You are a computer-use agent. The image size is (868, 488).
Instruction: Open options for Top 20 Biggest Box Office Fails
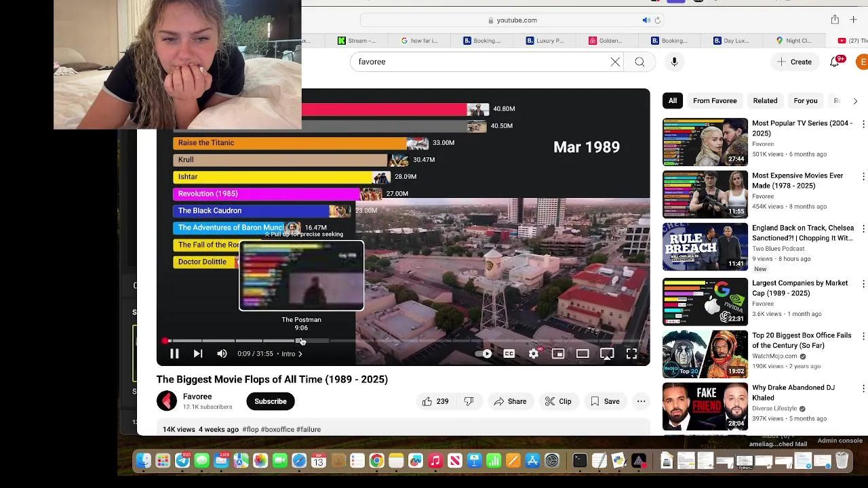click(x=863, y=336)
